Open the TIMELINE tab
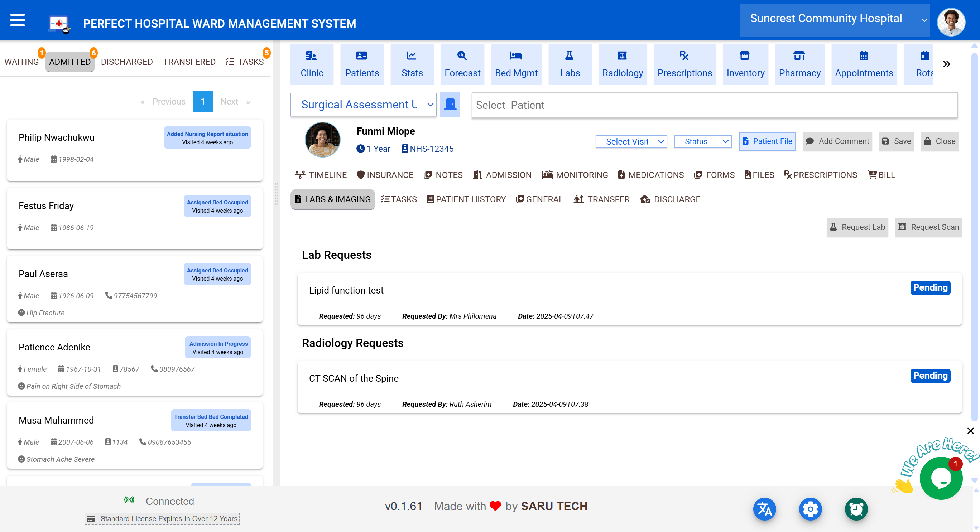Image resolution: width=980 pixels, height=532 pixels. pos(321,175)
